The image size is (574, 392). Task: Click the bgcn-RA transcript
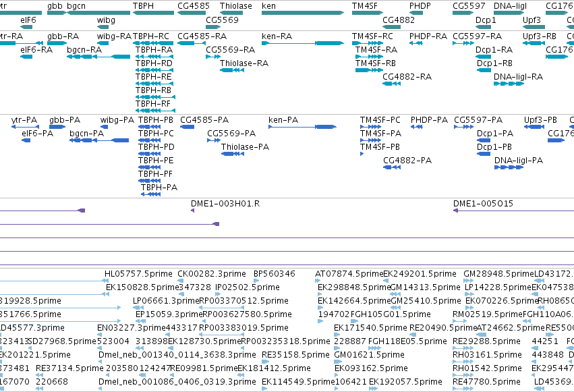pos(98,57)
